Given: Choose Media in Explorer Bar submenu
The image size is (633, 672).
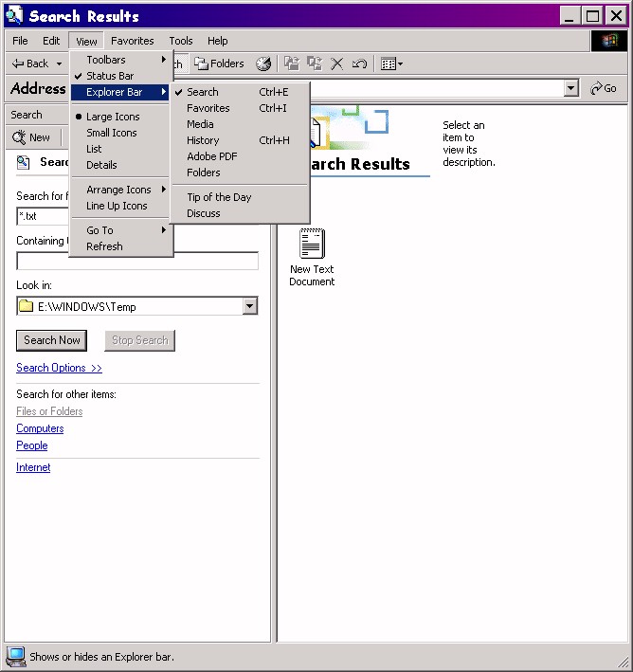Looking at the screenshot, I should click(240, 124).
